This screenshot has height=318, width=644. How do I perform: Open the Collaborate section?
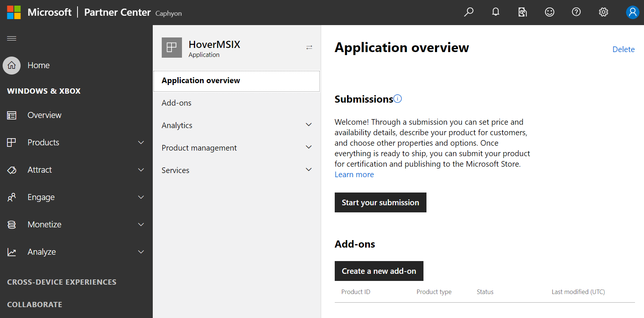tap(35, 305)
